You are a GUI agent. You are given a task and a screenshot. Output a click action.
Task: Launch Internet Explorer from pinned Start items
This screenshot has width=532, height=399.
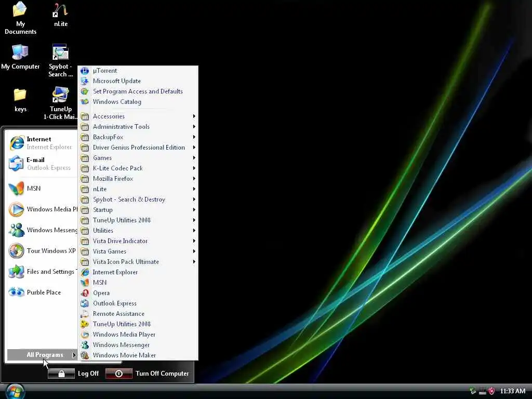click(x=42, y=143)
